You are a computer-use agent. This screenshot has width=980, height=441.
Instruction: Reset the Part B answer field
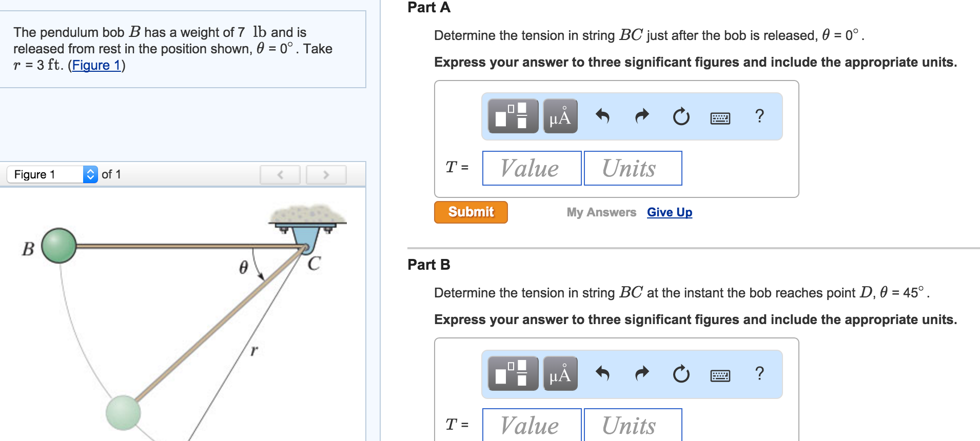680,374
